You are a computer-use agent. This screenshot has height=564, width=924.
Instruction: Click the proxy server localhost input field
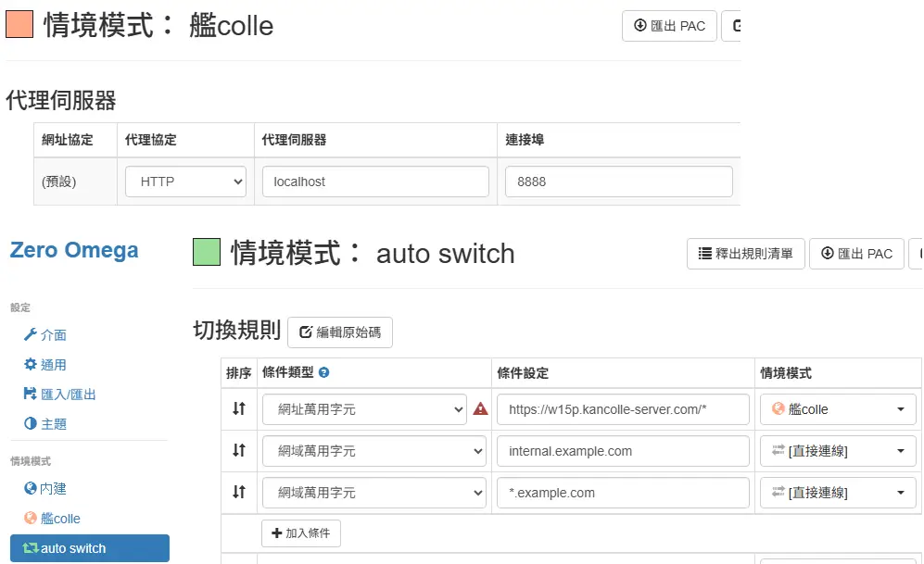click(x=375, y=182)
